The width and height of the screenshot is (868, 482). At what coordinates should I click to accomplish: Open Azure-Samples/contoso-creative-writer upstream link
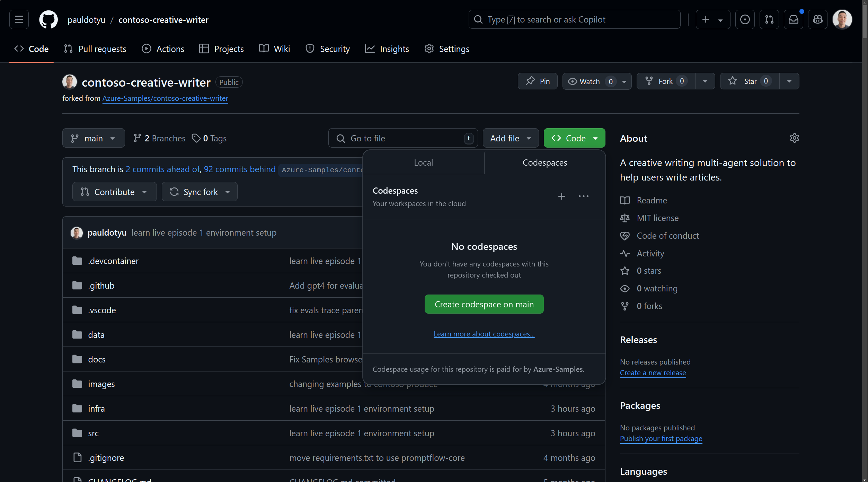tap(165, 98)
